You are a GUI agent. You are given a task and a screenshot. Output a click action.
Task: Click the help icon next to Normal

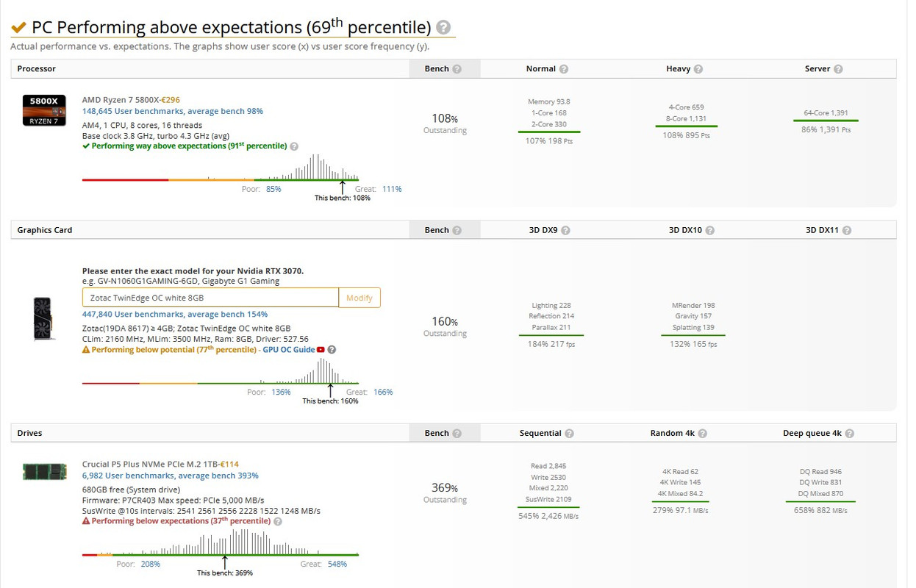[x=564, y=69]
